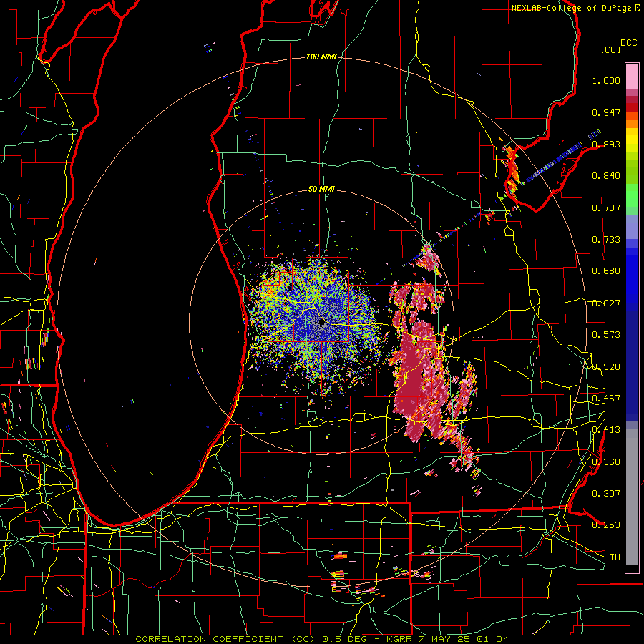Click the 0.573 color scale value
The height and width of the screenshot is (644, 644).
[x=606, y=335]
